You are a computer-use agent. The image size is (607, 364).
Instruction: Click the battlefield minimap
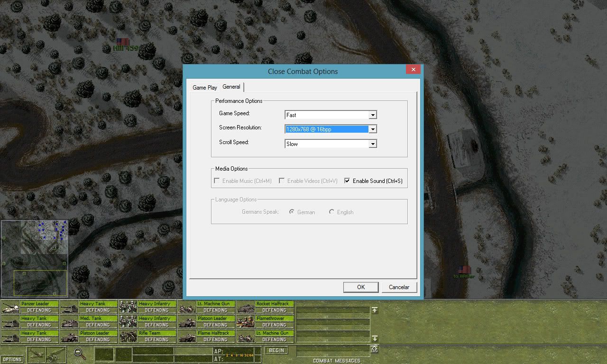click(x=34, y=258)
